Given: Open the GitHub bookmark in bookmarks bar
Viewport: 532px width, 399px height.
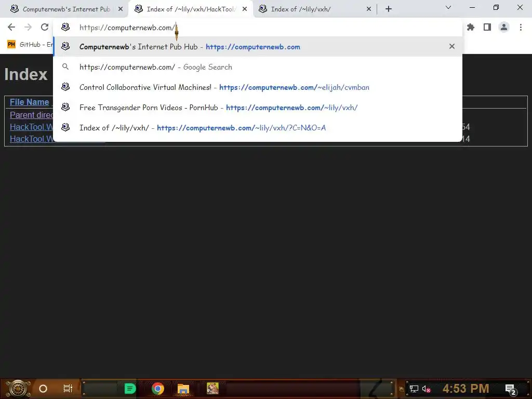Looking at the screenshot, I should point(30,45).
